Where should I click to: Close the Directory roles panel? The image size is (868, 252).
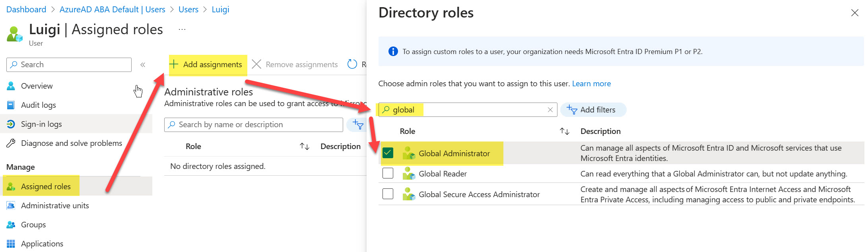pos(854,13)
